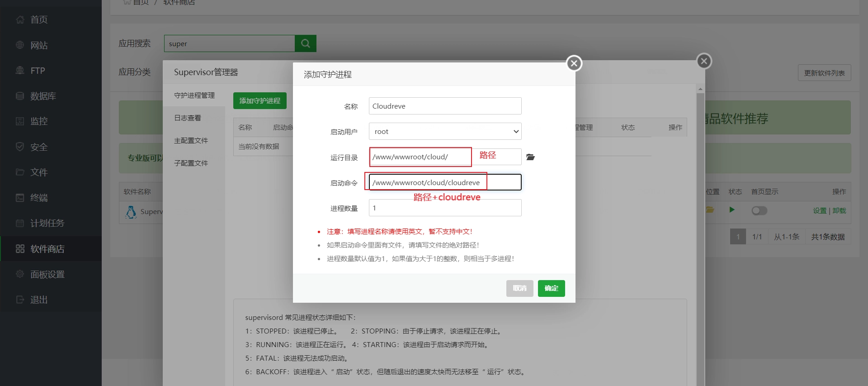The image size is (868, 386).
Task: Click the 应用搜索 input containing super
Action: [230, 43]
